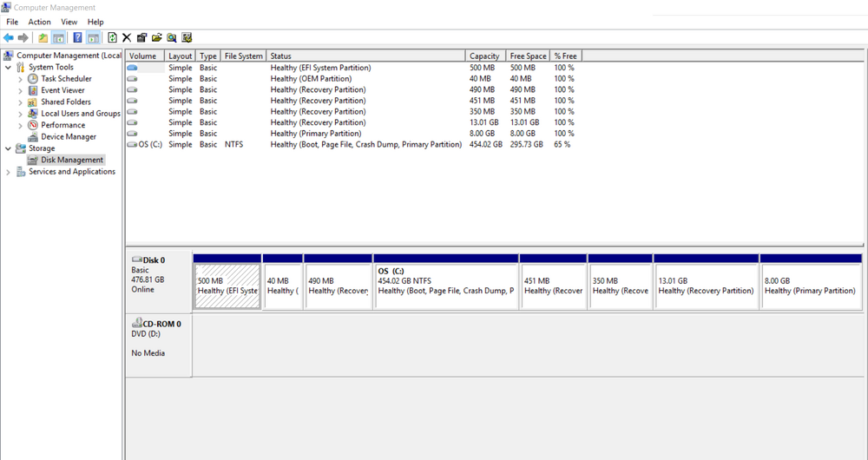Collapse the Storage tree node

click(9, 148)
